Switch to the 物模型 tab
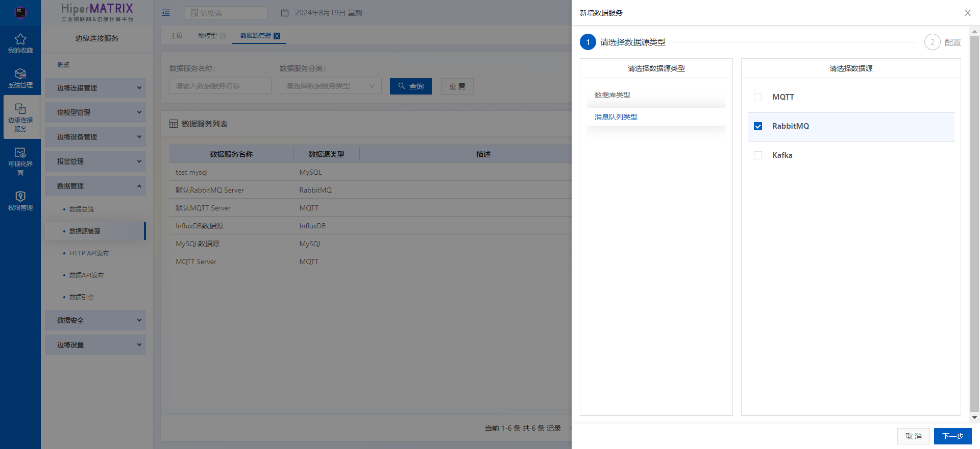Image resolution: width=980 pixels, height=449 pixels. point(208,36)
